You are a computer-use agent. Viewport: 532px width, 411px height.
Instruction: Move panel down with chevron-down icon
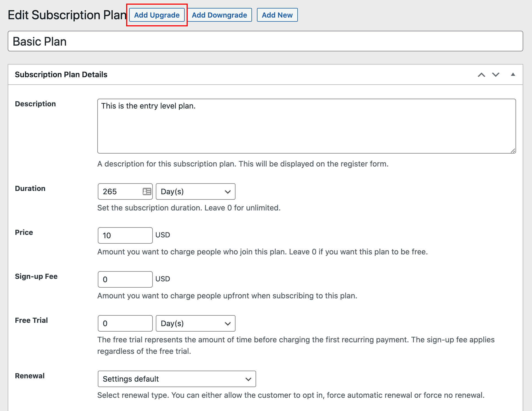coord(495,75)
